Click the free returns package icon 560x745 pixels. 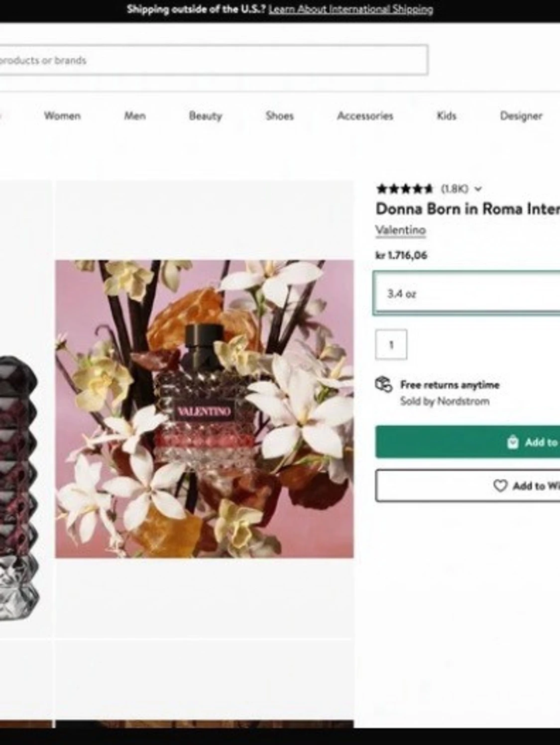[x=384, y=385]
